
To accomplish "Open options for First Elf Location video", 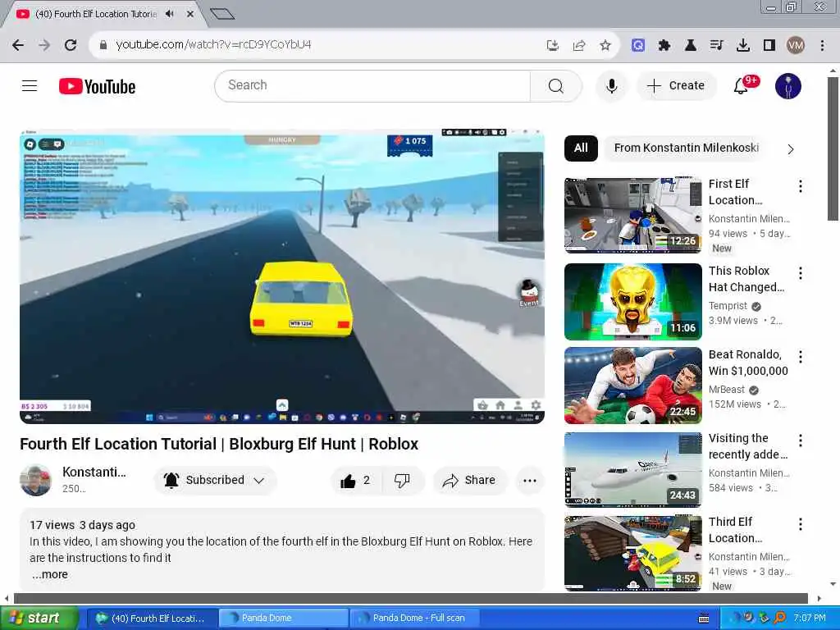I will point(801,186).
